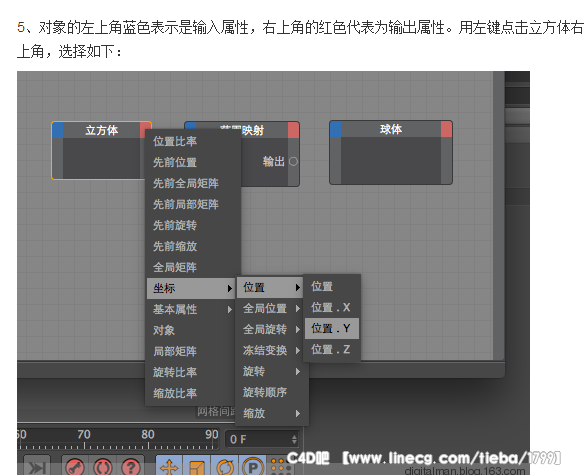Select 旋转顺序 in the coordinates submenu
The image size is (587, 475).
coord(272,392)
